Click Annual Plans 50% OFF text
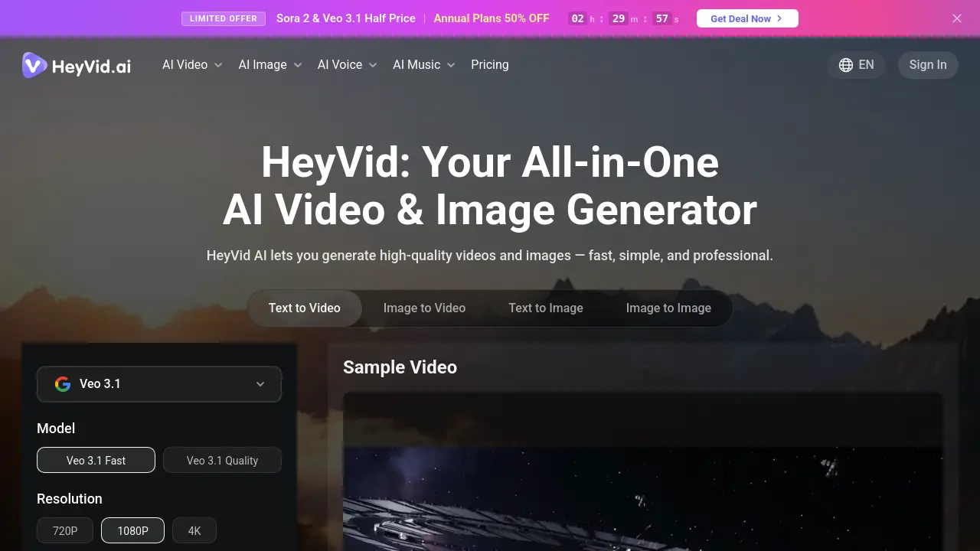980x551 pixels. click(x=492, y=18)
